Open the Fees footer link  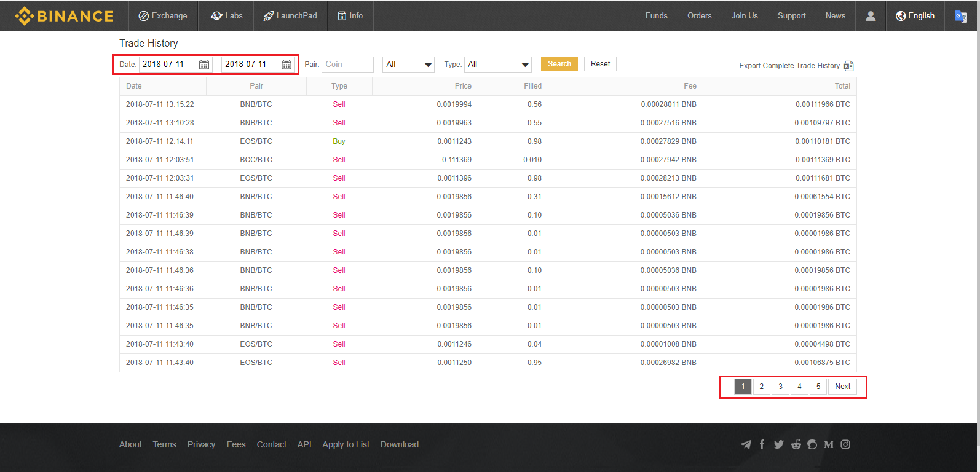coord(236,444)
